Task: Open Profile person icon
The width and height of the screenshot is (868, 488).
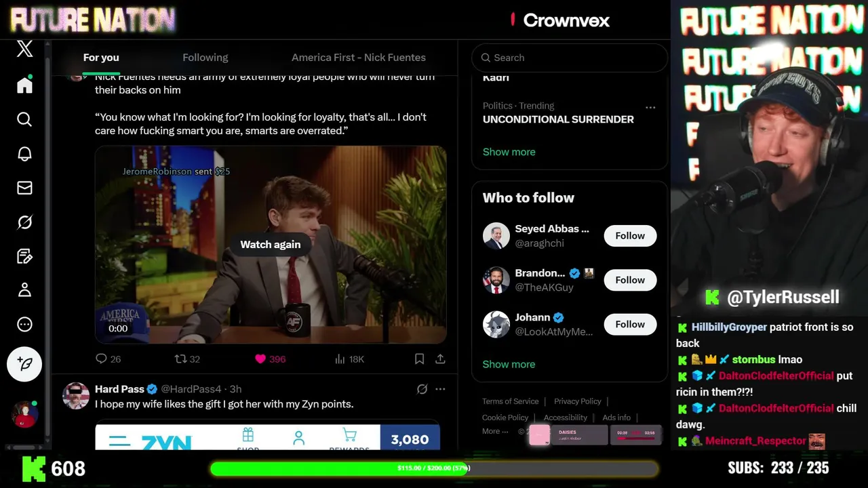Action: (24, 290)
